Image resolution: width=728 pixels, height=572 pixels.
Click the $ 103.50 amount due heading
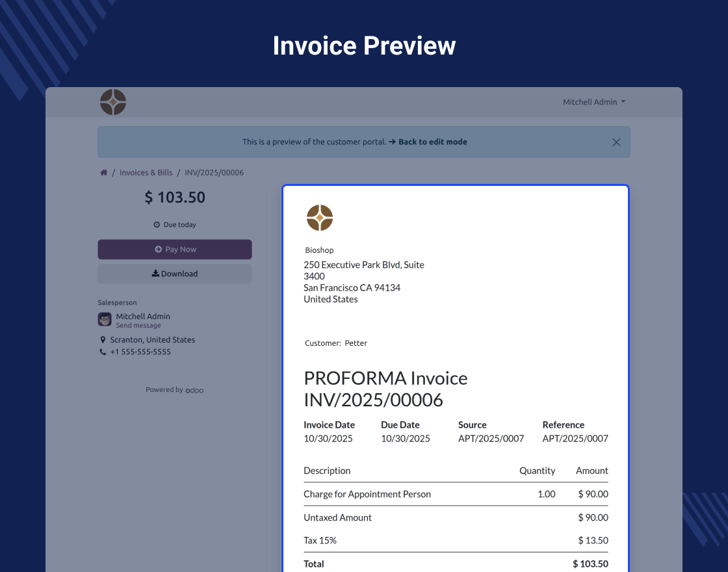[x=175, y=198]
